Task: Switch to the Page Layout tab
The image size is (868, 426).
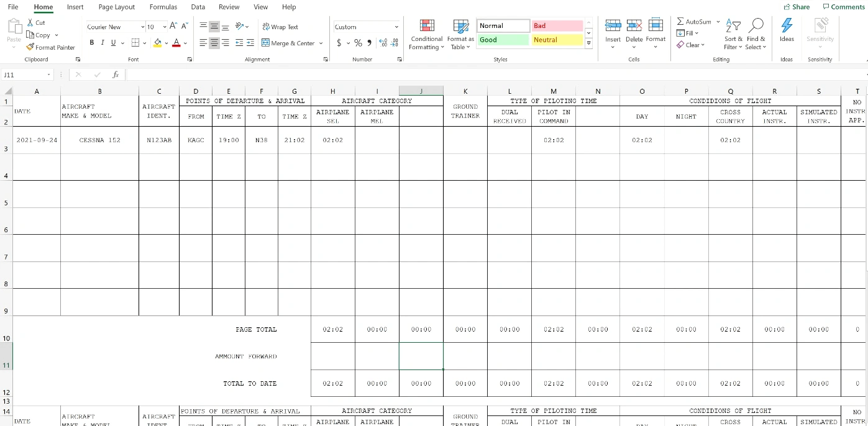Action: (116, 7)
